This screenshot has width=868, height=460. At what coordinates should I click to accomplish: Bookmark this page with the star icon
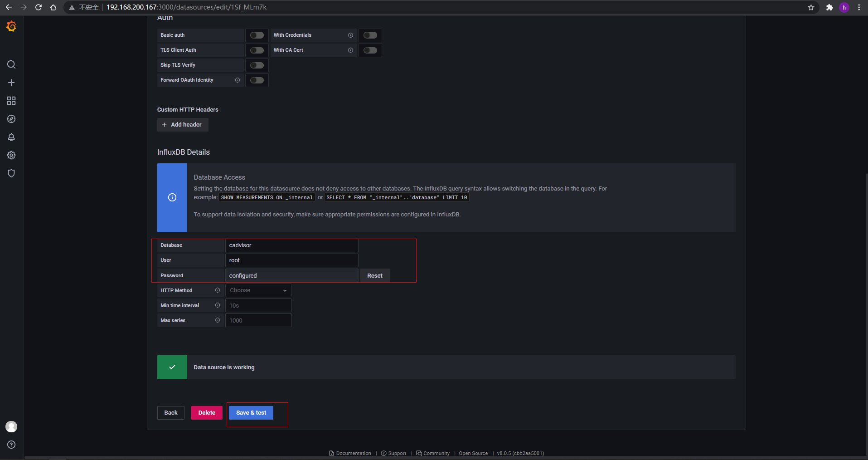[811, 7]
